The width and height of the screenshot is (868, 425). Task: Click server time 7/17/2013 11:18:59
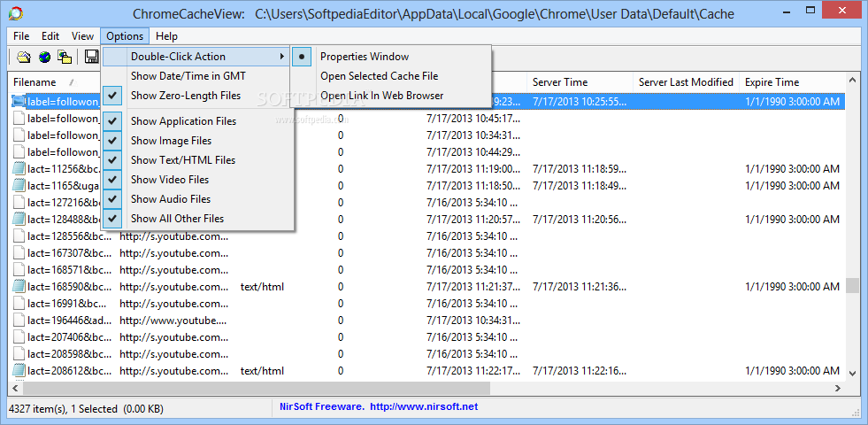(580, 168)
